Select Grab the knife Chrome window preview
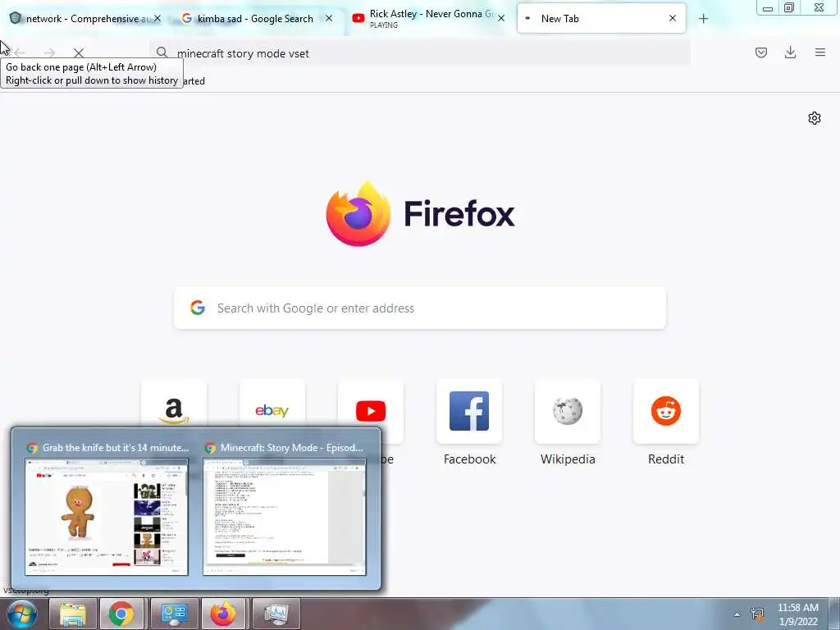Screen dimensions: 840x630 [107, 517]
